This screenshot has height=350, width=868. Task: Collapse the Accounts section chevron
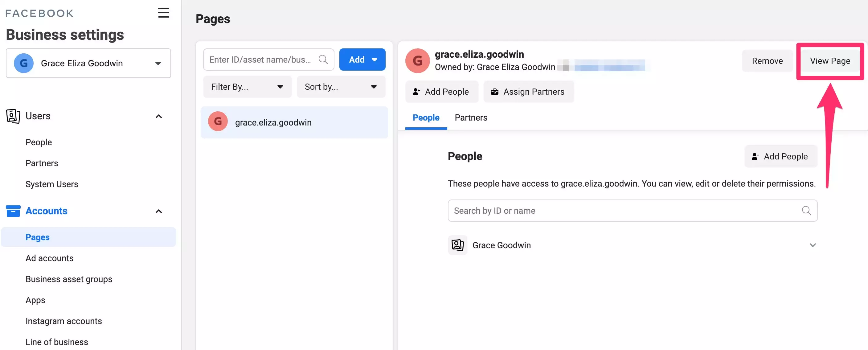(x=158, y=212)
